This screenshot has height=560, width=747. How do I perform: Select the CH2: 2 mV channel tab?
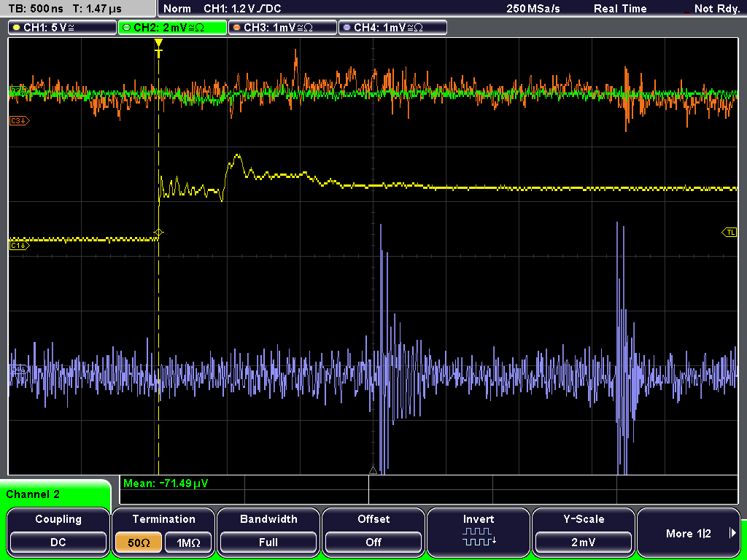172,28
